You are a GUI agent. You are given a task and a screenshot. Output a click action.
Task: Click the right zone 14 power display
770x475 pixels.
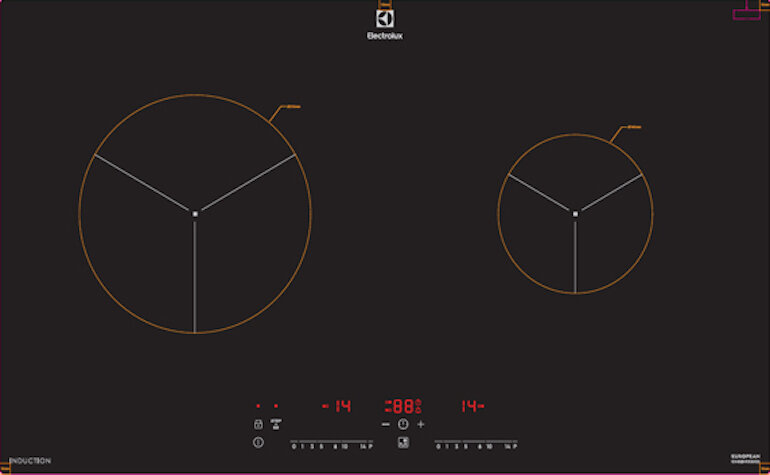coord(472,406)
